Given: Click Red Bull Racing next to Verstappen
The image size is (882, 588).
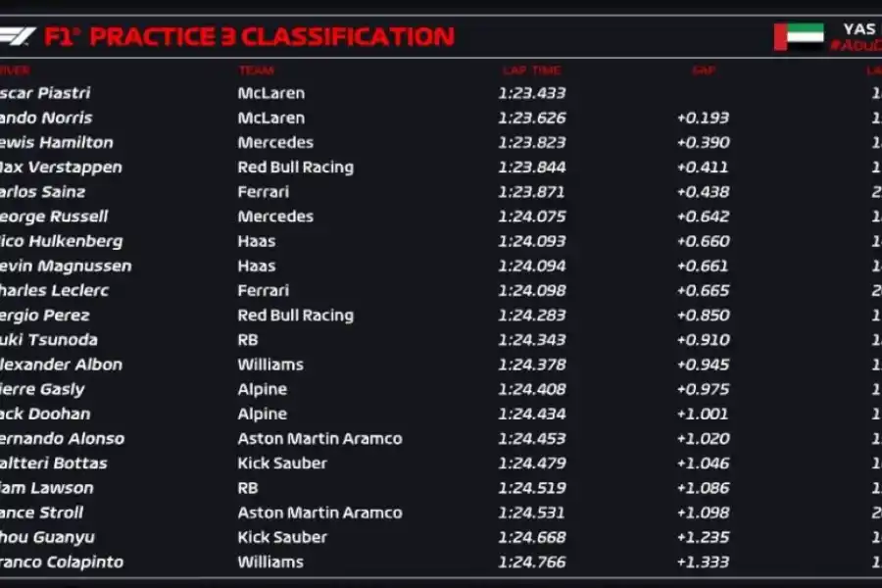Looking at the screenshot, I should [295, 168].
